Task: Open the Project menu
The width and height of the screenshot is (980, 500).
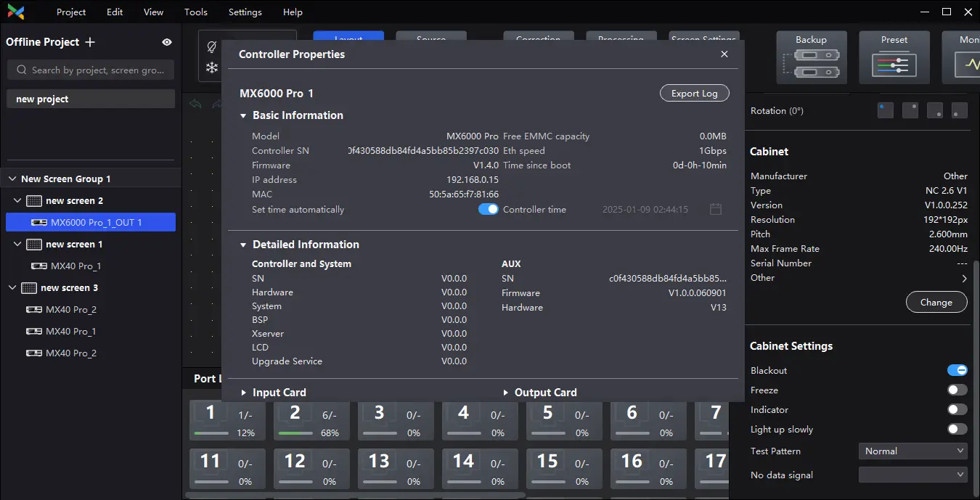Action: [71, 12]
